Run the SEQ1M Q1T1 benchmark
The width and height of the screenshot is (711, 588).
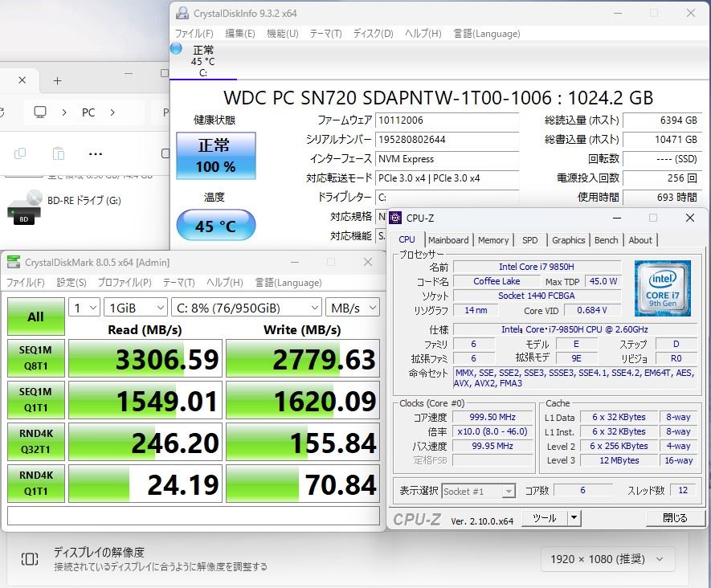pos(36,400)
